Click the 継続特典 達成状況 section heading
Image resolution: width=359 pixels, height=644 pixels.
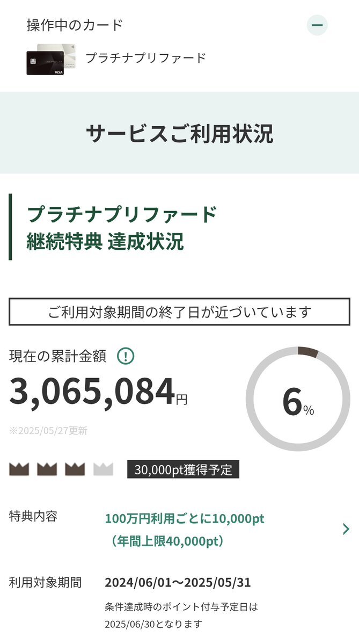click(105, 241)
